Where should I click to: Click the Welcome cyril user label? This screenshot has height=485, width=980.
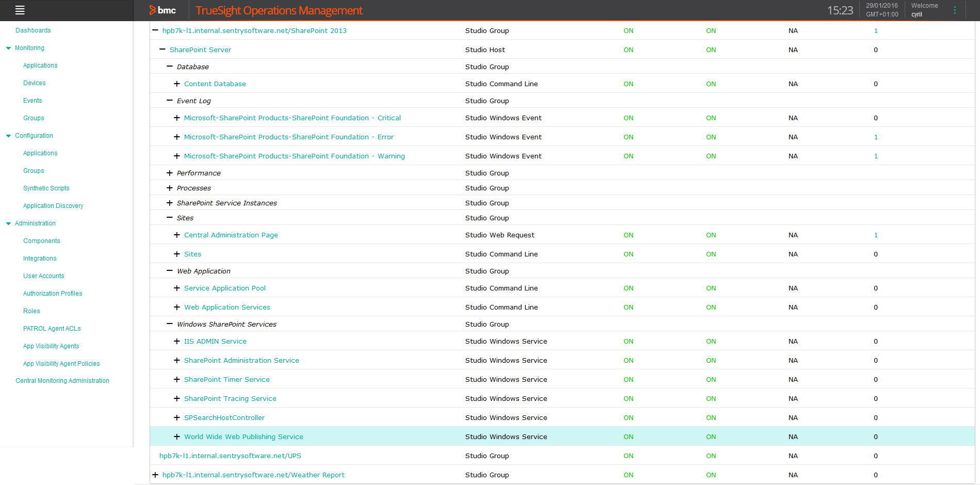coord(924,10)
